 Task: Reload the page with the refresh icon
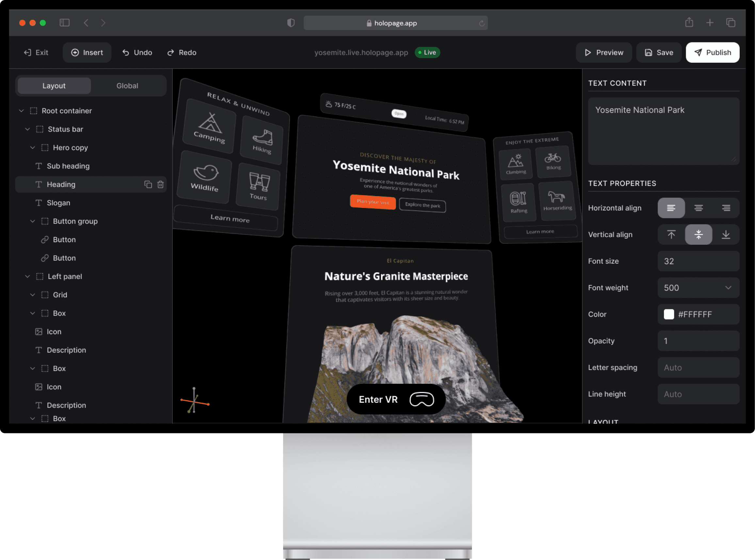click(482, 23)
